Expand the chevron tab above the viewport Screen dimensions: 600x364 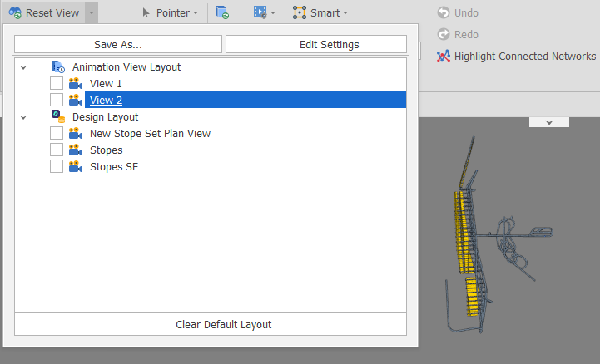[x=549, y=122]
